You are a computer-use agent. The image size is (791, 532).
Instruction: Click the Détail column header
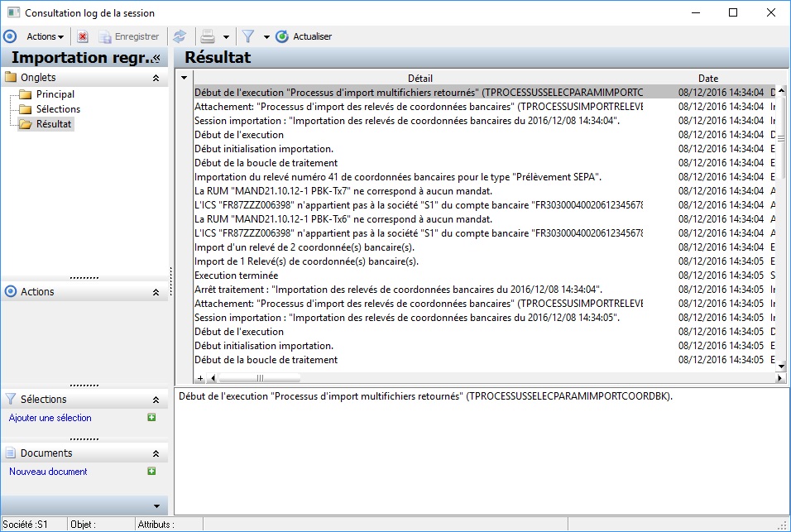tap(419, 78)
